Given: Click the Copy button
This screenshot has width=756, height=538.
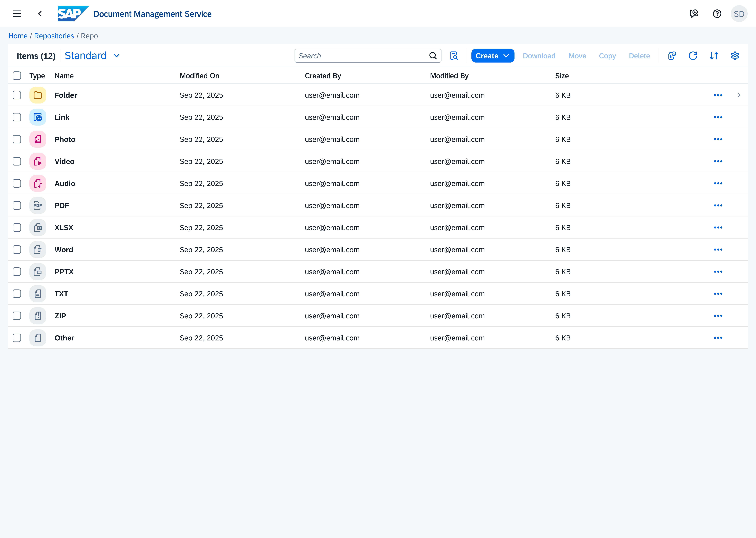Looking at the screenshot, I should [607, 56].
